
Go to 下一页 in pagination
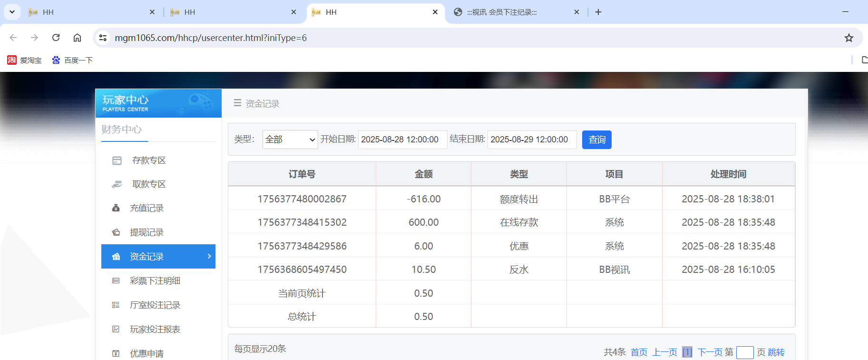pyautogui.click(x=710, y=352)
